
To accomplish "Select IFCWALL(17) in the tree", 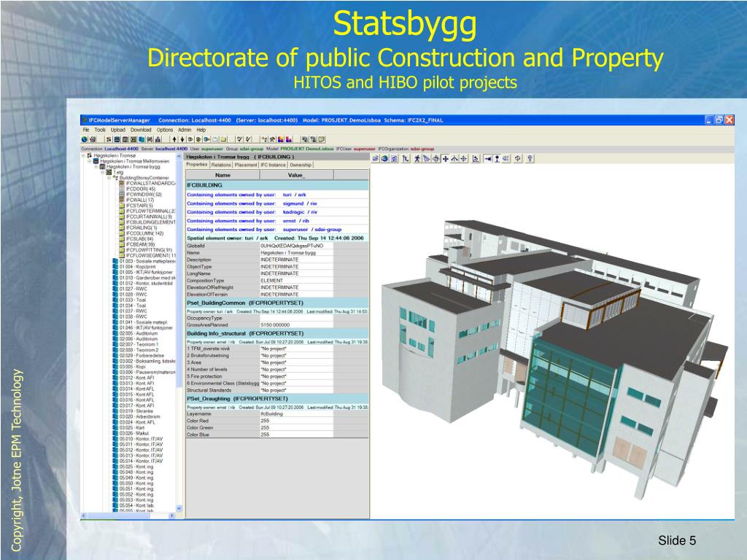I will (x=140, y=200).
